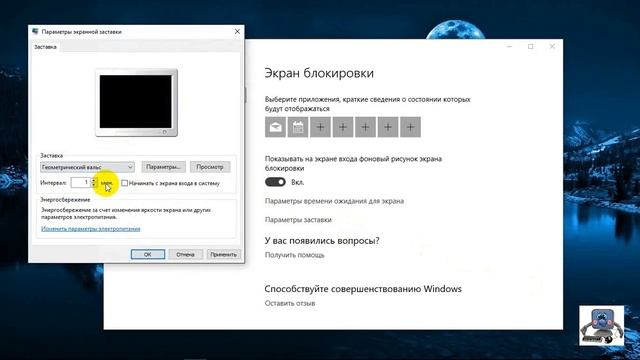The image size is (640, 360).
Task: Open 'Параметры времени ожидания для экрана' link
Action: pyautogui.click(x=334, y=201)
